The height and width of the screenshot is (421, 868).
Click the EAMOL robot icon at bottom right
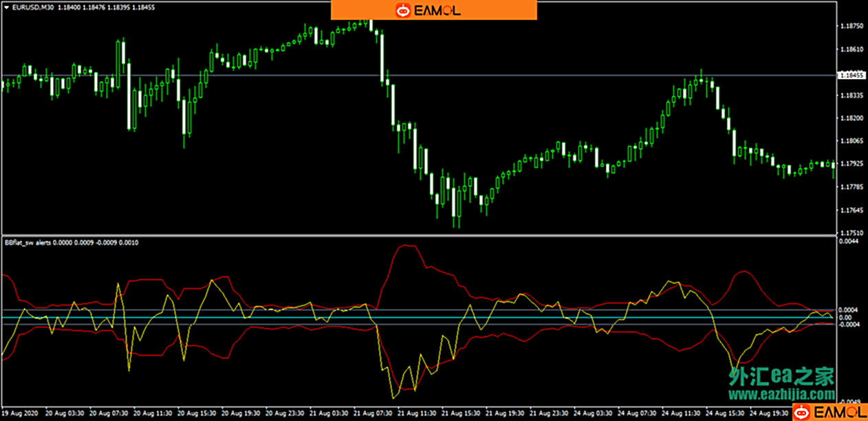pos(803,412)
